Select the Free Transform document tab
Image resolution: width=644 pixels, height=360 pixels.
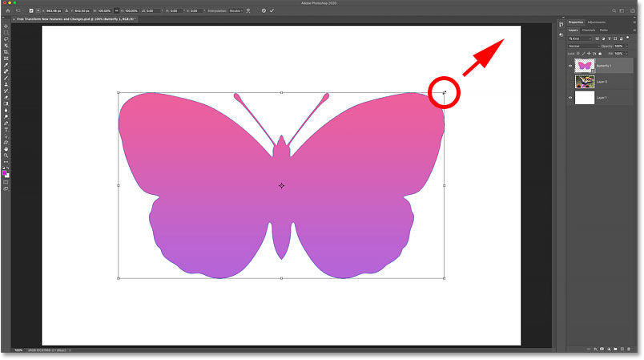pos(75,19)
